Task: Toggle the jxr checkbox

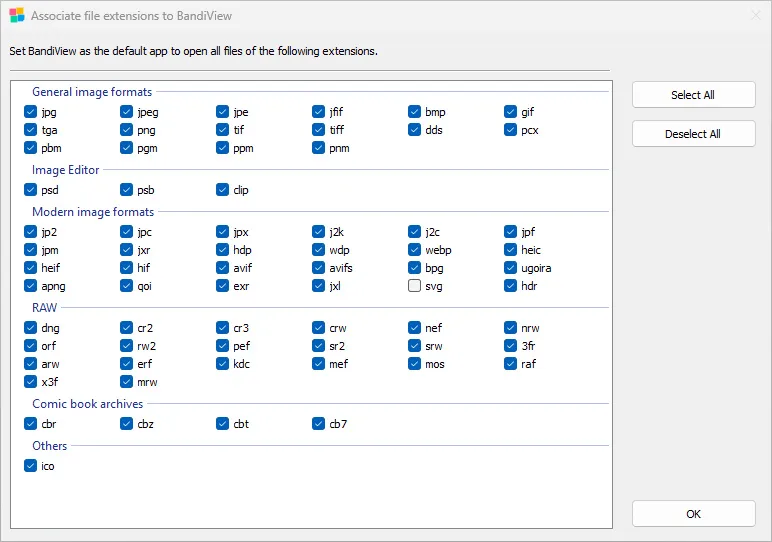Action: tap(127, 250)
